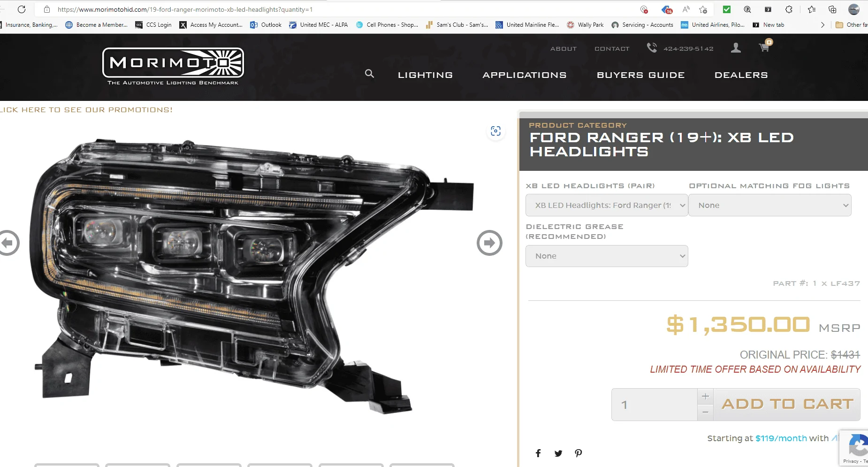Open the Become a Member bookmark
The width and height of the screenshot is (868, 467).
pos(96,25)
